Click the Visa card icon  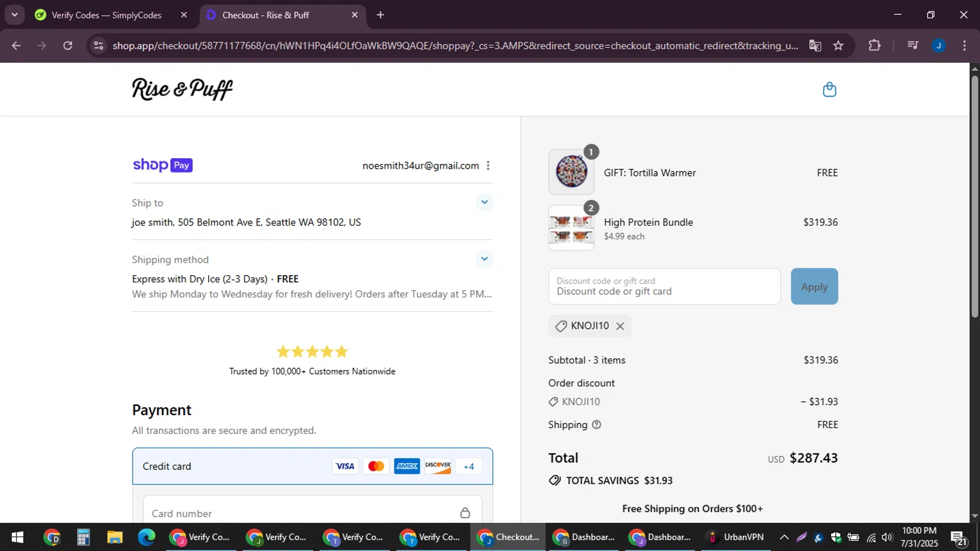tap(345, 466)
